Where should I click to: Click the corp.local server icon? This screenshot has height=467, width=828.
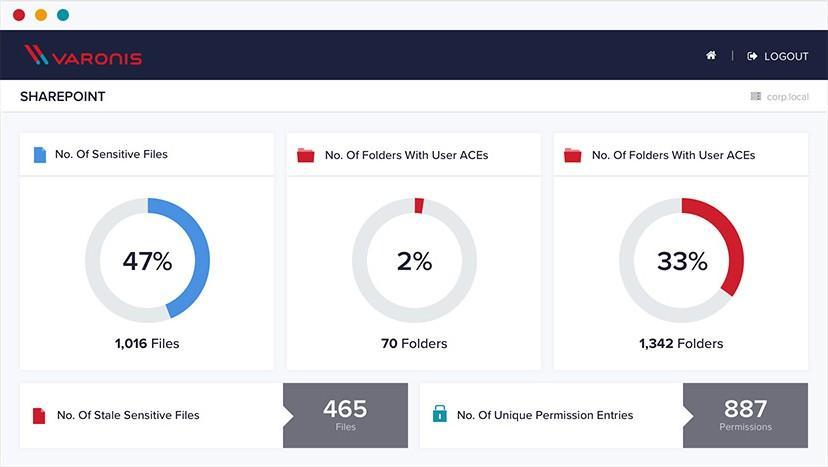[756, 97]
